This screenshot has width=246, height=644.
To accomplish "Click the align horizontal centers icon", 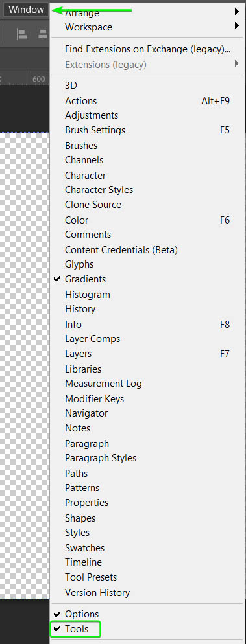I will tap(43, 34).
